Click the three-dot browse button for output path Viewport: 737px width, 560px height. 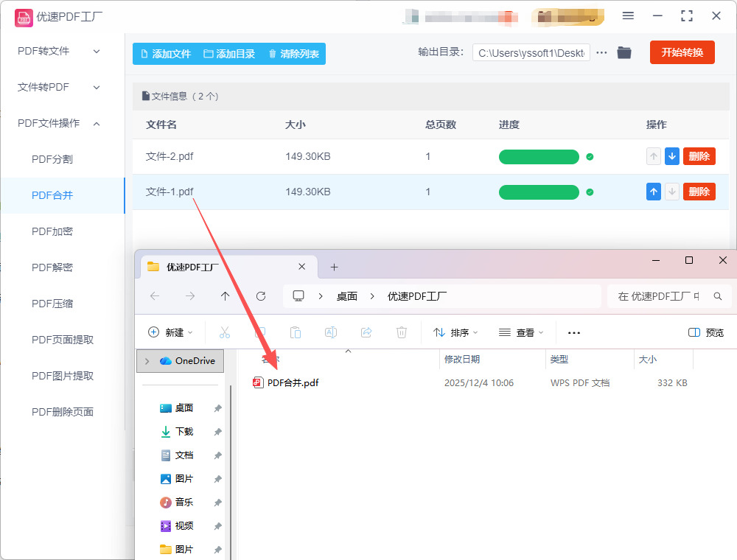point(601,52)
